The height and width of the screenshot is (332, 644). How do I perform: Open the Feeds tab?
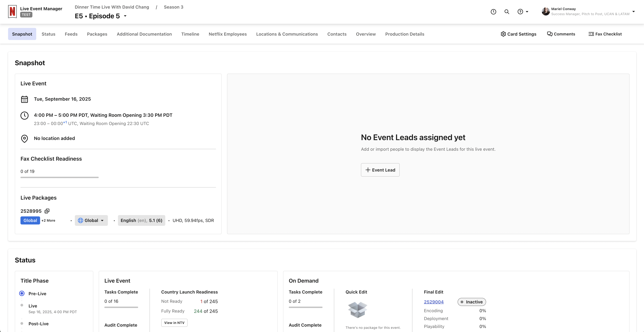[71, 34]
